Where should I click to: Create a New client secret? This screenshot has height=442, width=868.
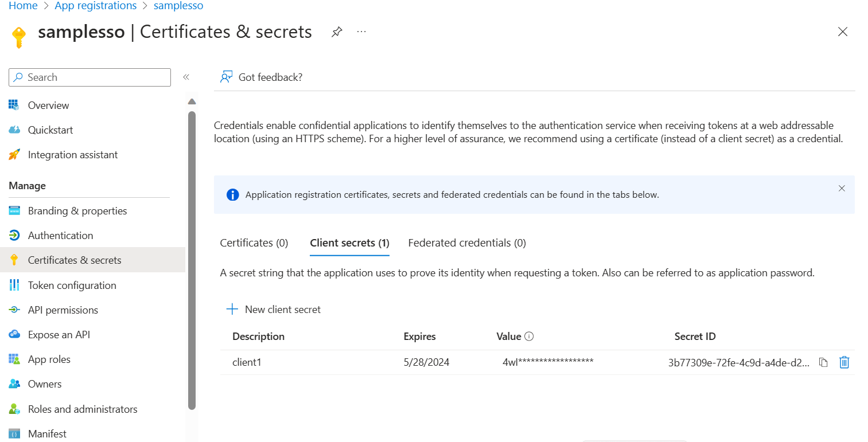[x=274, y=309]
